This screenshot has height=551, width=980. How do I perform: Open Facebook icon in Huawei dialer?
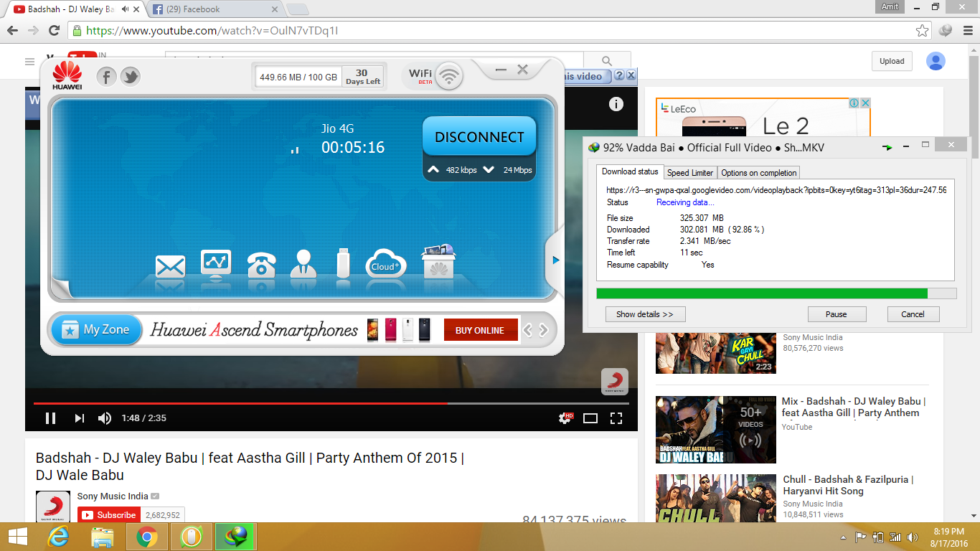click(x=107, y=77)
